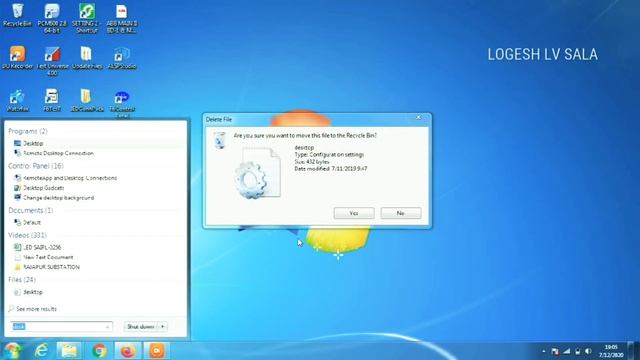
Task: Click See more results link
Action: point(33,309)
